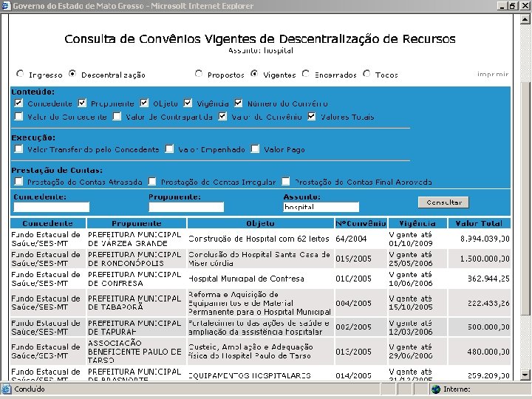Screen dimensions: 532x399
Task: Uncheck the Concedente checkbox
Action: coord(18,103)
